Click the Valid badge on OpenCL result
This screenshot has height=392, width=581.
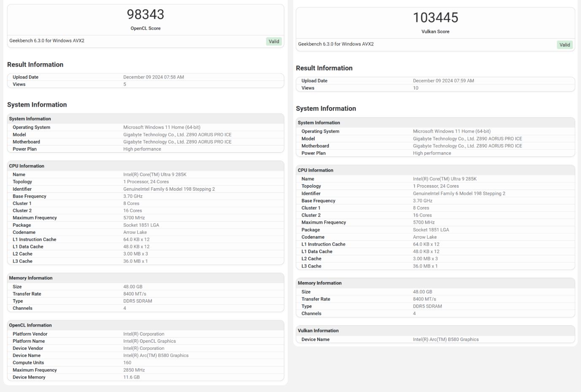(274, 41)
